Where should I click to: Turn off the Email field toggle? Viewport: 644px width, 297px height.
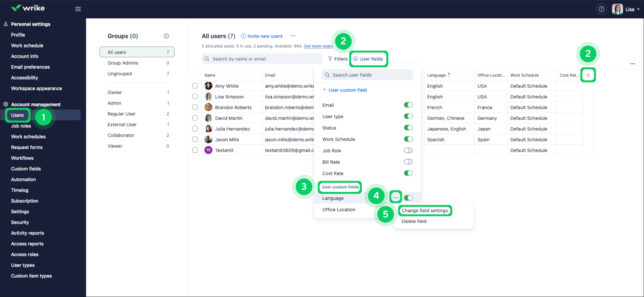(x=408, y=105)
